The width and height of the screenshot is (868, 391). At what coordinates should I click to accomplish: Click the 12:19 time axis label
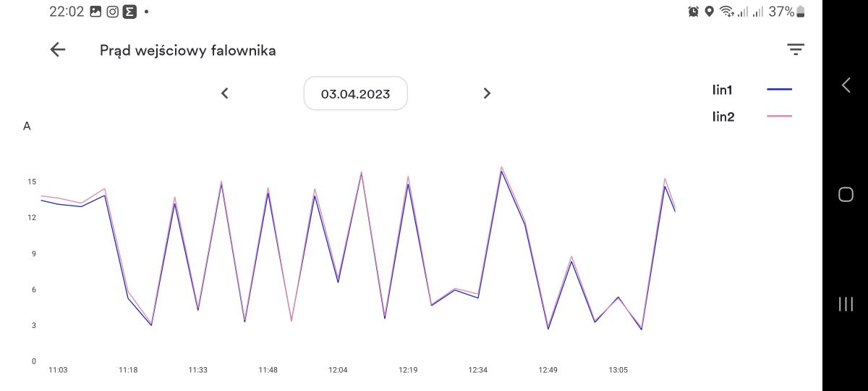click(x=408, y=370)
